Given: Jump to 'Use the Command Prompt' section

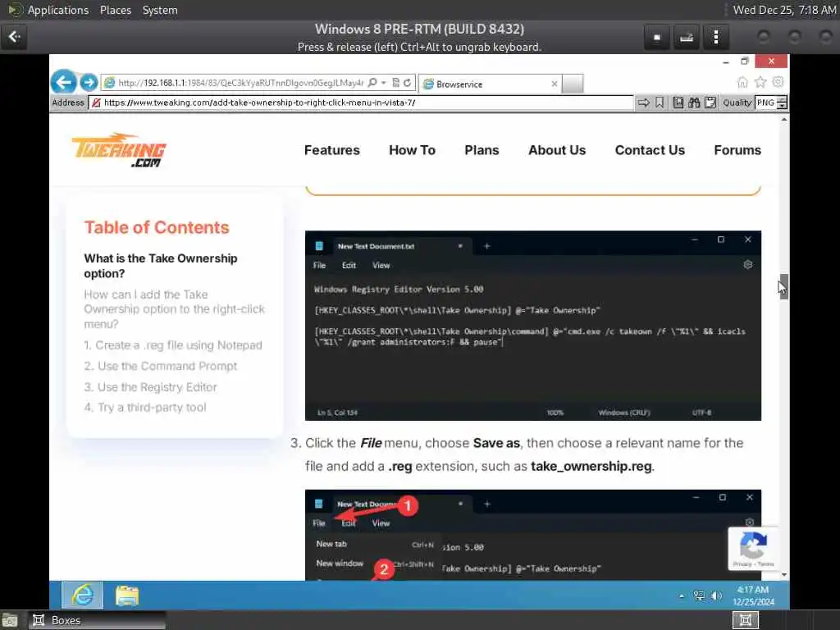Looking at the screenshot, I should [x=161, y=366].
